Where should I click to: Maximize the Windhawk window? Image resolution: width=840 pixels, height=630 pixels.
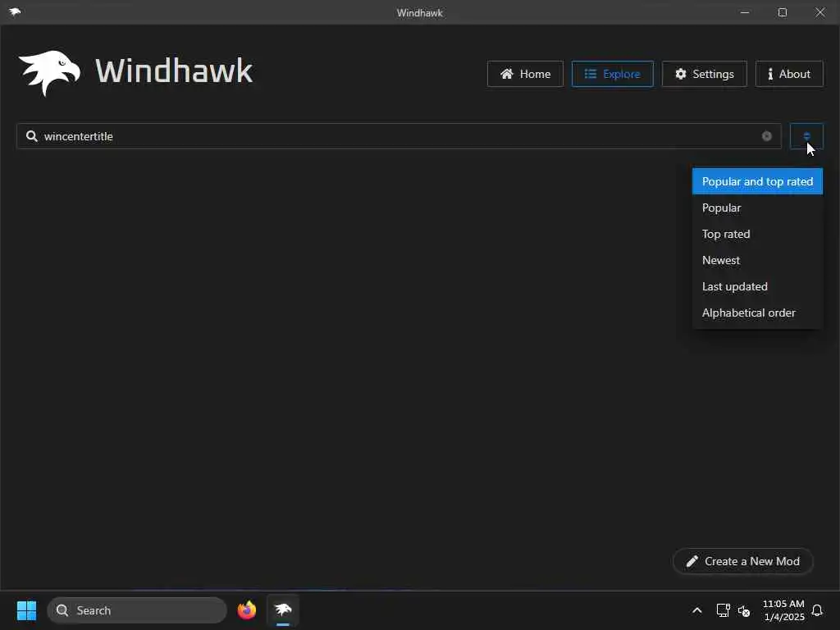point(783,11)
